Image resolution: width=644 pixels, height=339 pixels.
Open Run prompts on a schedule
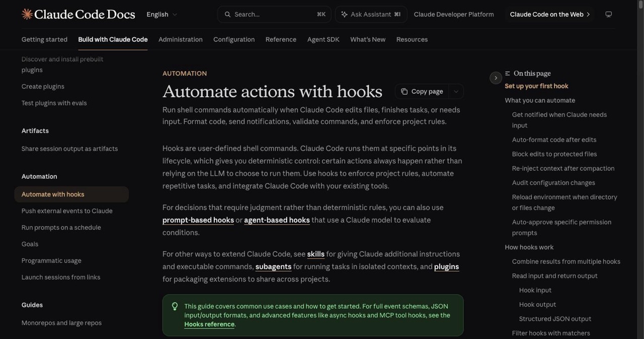point(61,228)
